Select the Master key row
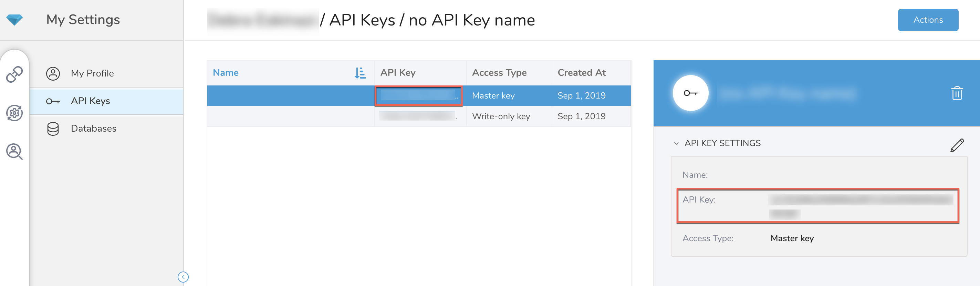 [493, 95]
